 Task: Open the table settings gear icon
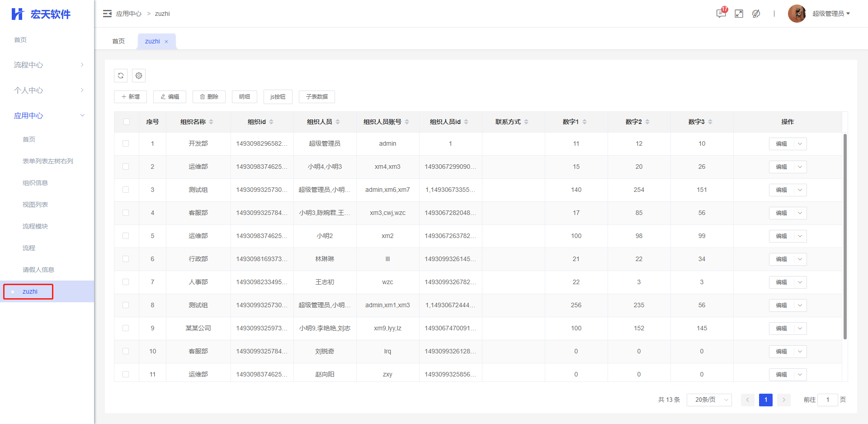(x=139, y=76)
